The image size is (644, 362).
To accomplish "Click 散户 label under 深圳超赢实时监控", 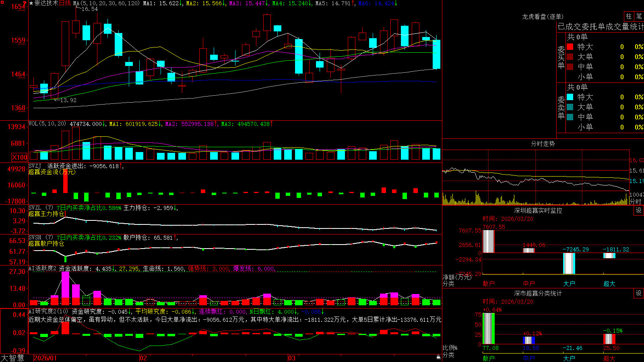I will click(488, 284).
